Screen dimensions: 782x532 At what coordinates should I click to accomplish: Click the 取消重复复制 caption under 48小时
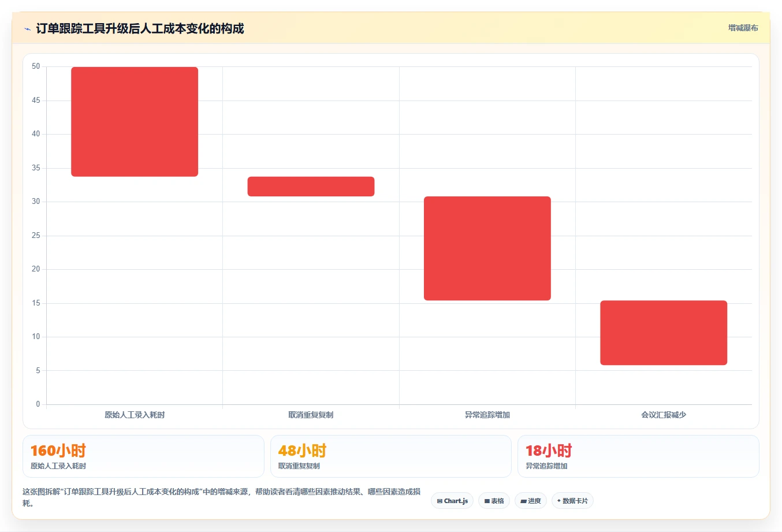coord(299,466)
